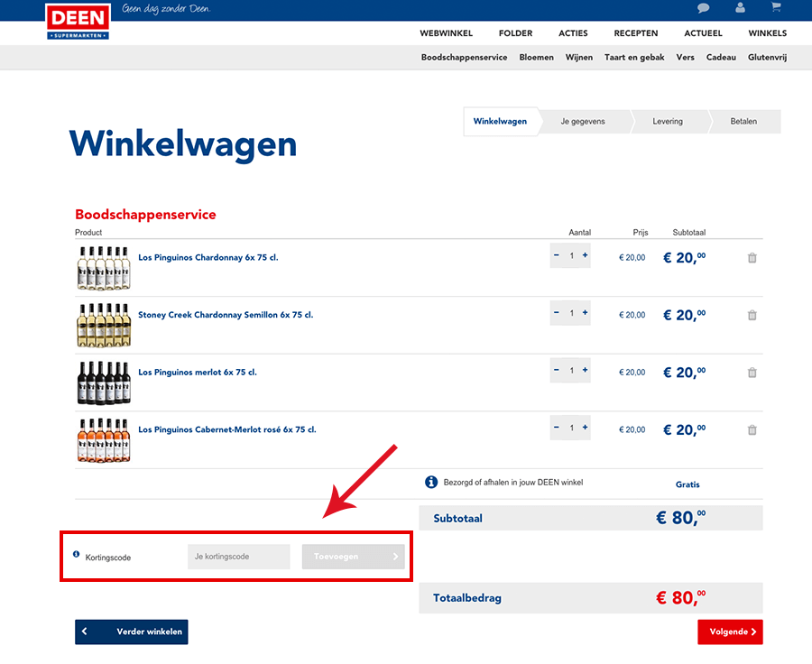812x664 pixels.
Task: Delete Stoney Creek Chardonnay Semillon with trash icon
Action: [x=752, y=315]
